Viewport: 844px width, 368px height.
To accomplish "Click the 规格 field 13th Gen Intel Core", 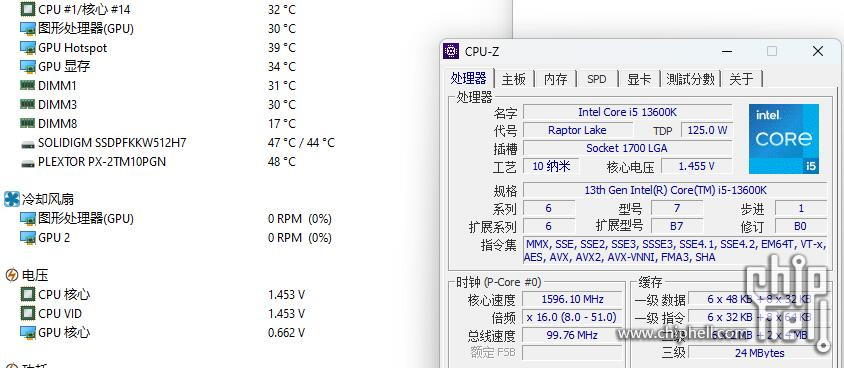I will [x=675, y=190].
